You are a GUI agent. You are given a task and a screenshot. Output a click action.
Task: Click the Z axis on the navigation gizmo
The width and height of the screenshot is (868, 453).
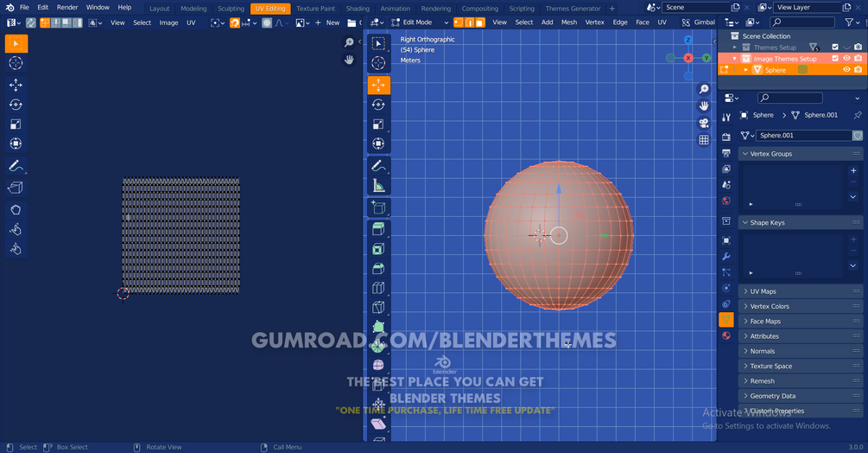tap(688, 40)
